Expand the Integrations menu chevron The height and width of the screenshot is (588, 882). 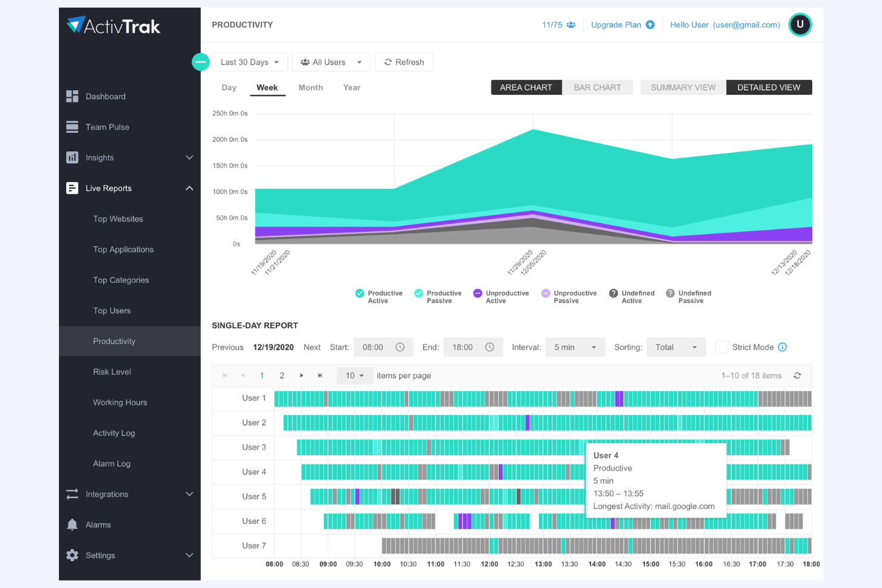pos(190,494)
